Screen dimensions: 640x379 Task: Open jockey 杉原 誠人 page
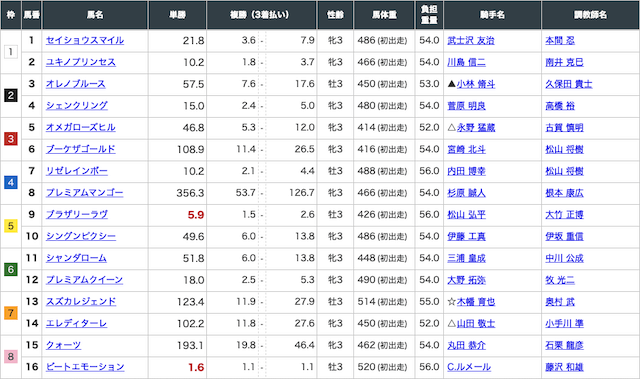coord(467,193)
